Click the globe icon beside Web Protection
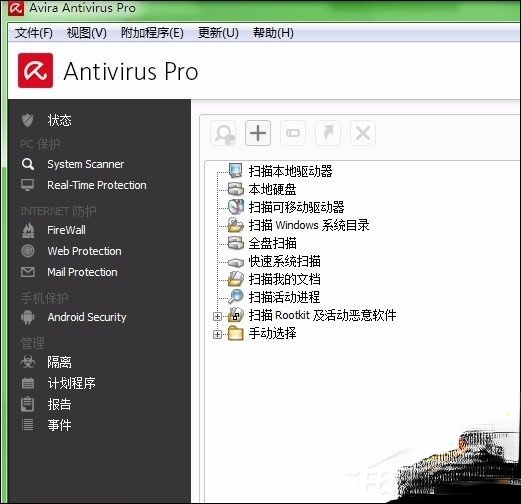Image resolution: width=521 pixels, height=504 pixels. pyautogui.click(x=28, y=251)
